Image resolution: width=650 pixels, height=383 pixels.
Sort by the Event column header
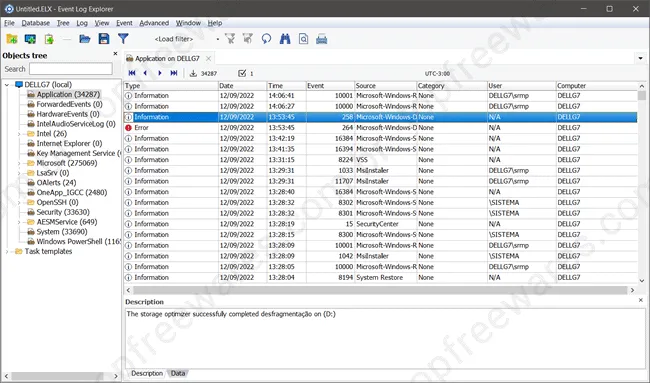click(x=330, y=86)
